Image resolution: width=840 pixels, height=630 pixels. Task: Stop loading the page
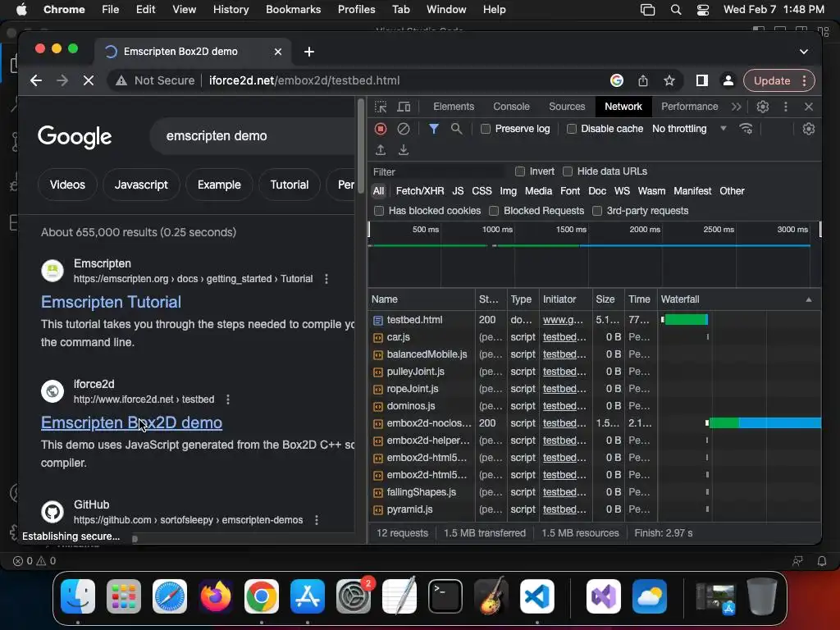(89, 80)
